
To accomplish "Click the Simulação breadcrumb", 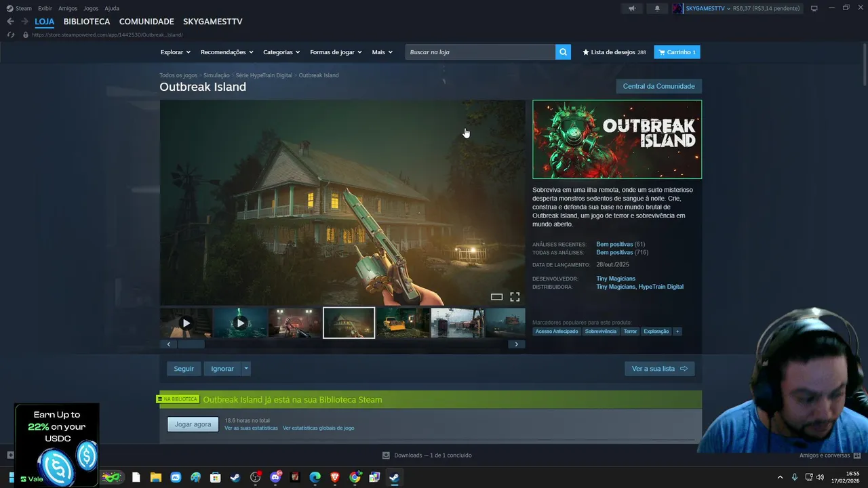I will [x=216, y=75].
